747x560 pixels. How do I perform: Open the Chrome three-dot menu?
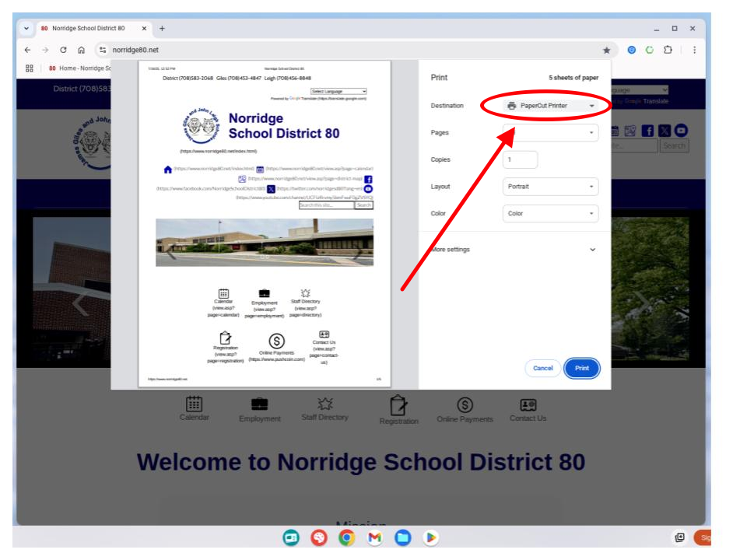694,50
